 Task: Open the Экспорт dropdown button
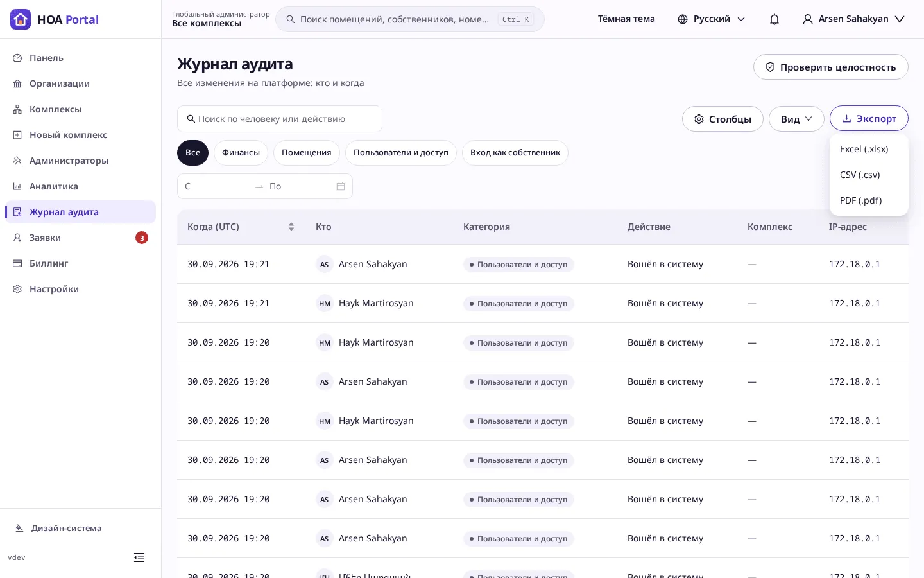pos(869,118)
